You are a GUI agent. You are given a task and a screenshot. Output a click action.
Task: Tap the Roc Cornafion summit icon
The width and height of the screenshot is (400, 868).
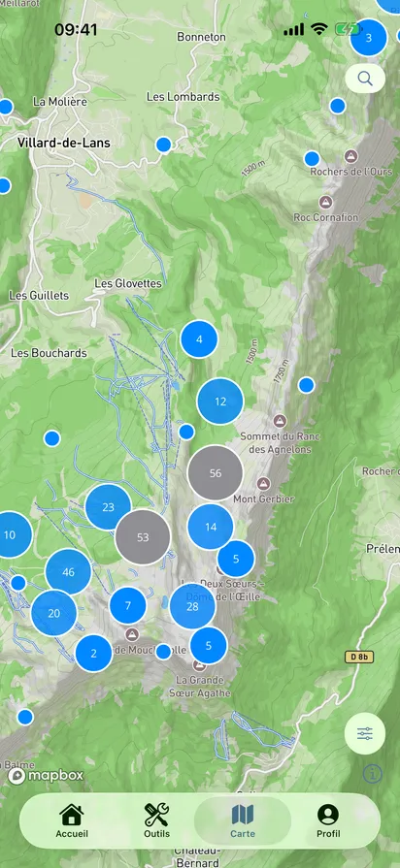click(x=326, y=202)
